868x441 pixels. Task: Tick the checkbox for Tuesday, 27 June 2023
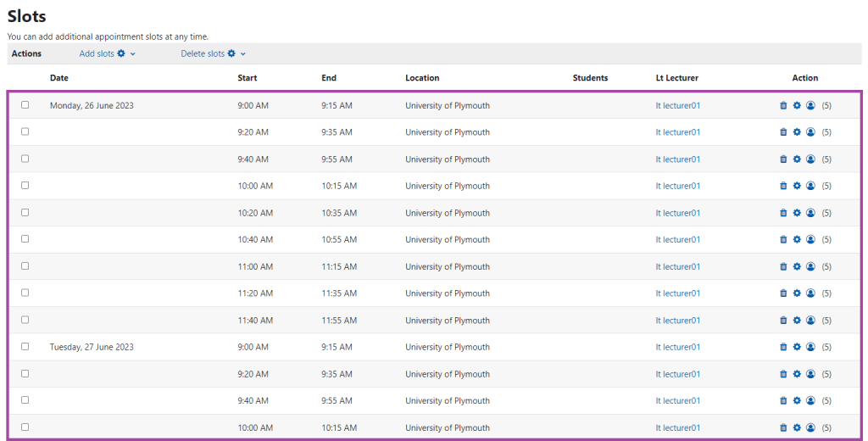coord(25,346)
